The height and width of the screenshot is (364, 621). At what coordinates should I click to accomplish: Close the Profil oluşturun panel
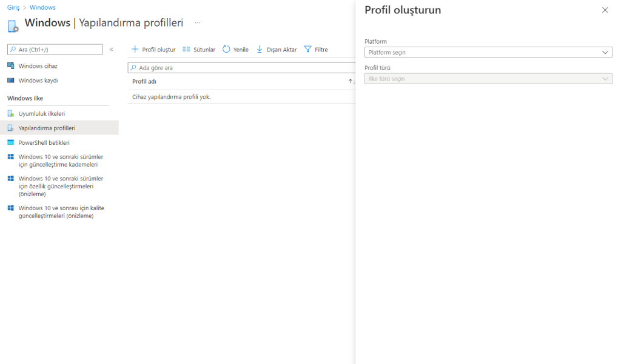pyautogui.click(x=605, y=10)
